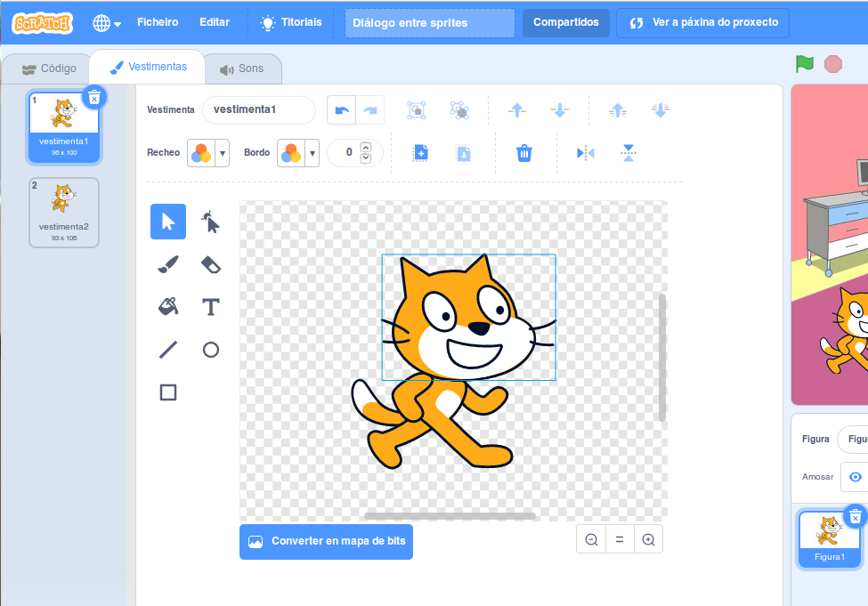Screen dimensions: 868x606
Task: Delete the selected costume part with trash icon
Action: [524, 152]
